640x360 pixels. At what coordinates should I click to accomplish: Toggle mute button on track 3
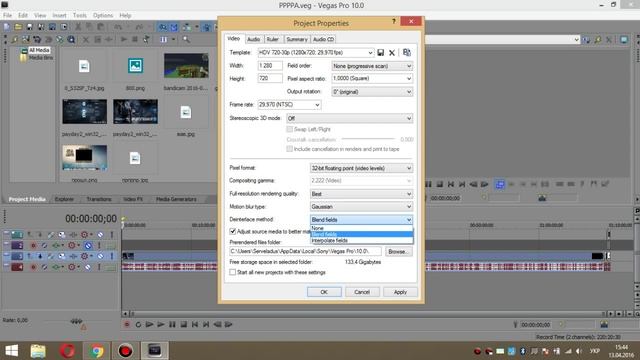click(x=100, y=256)
